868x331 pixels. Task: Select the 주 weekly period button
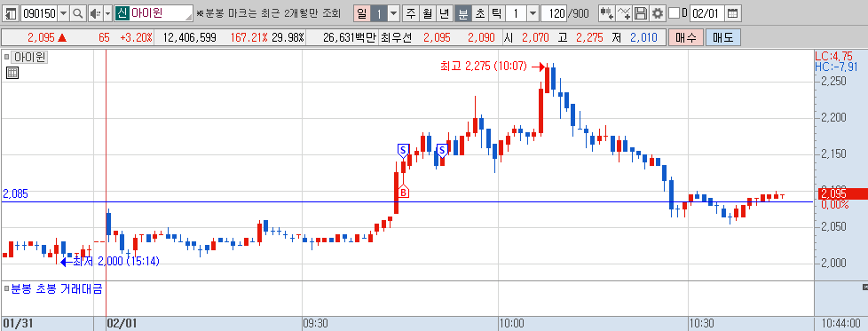click(410, 13)
